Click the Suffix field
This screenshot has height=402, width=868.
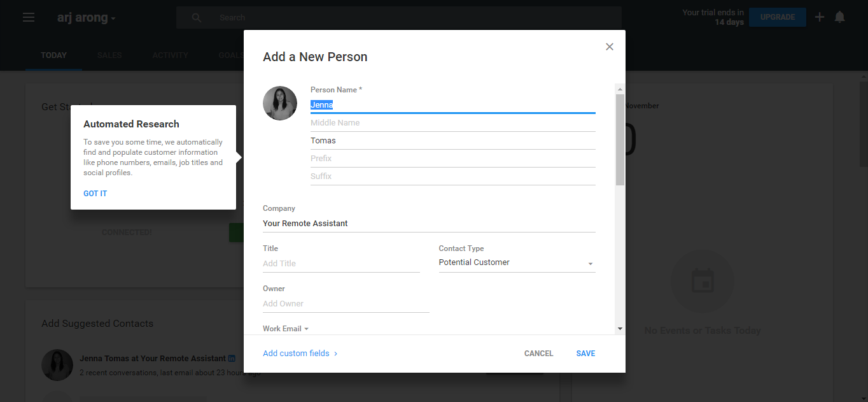(453, 176)
